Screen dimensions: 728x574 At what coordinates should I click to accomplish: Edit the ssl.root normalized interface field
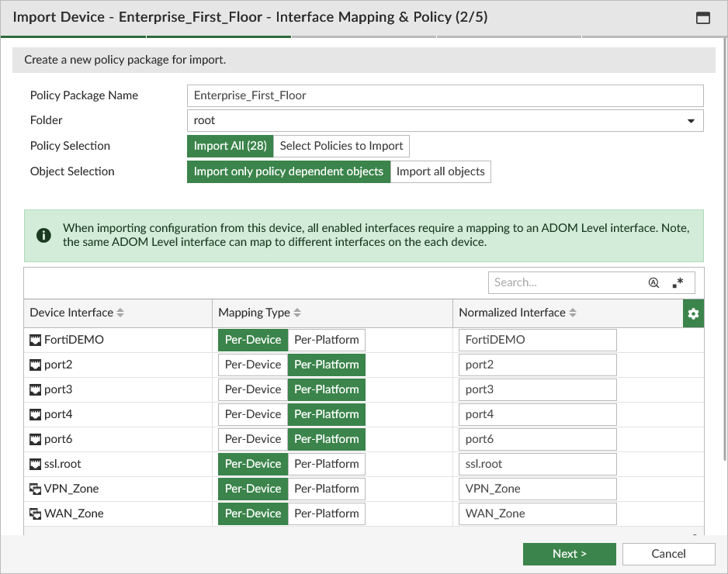point(538,464)
